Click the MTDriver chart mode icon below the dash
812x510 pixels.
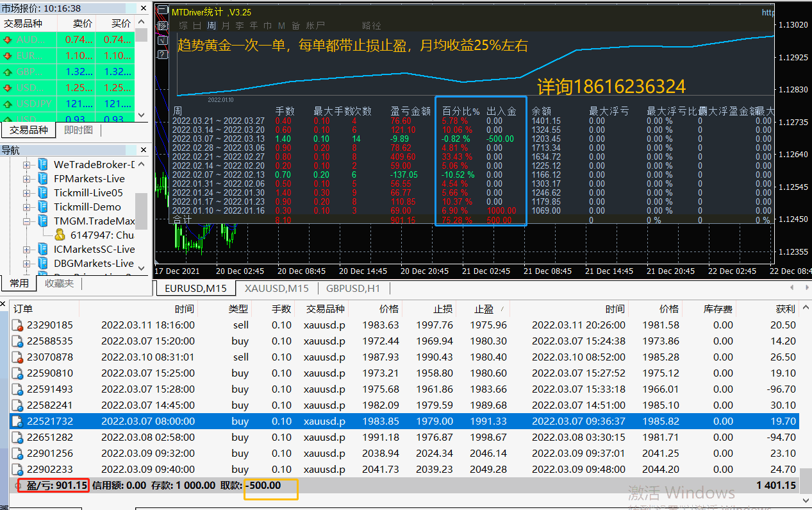[162, 26]
